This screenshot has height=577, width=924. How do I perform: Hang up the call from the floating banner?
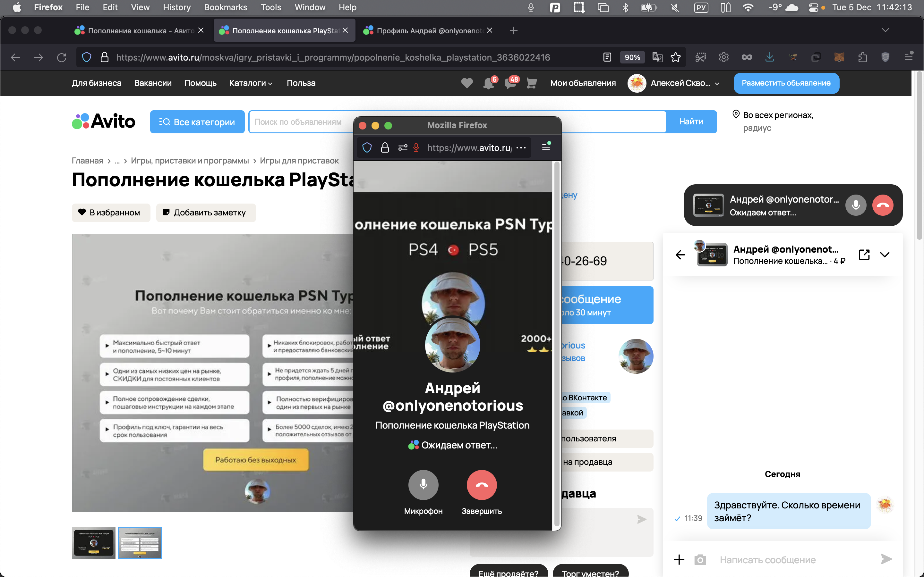883,205
